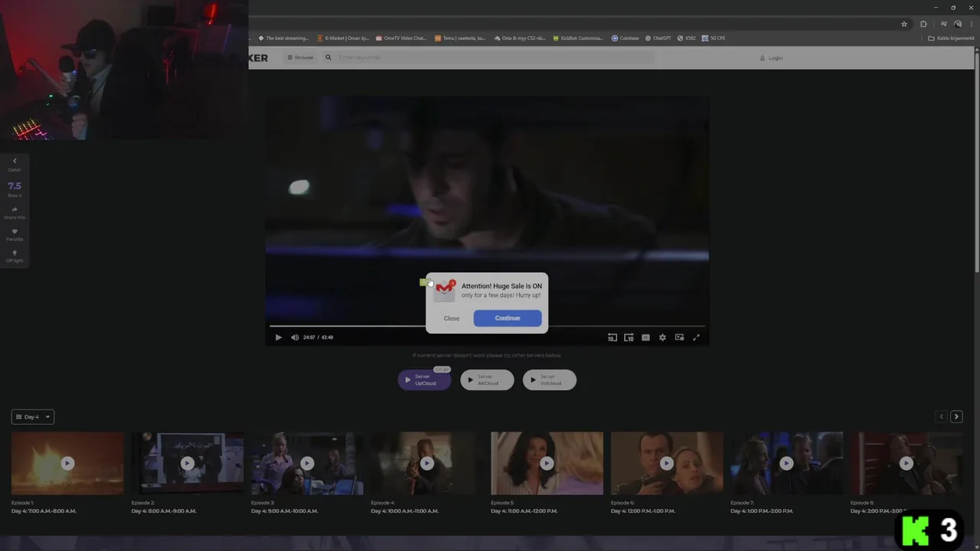Open the ChatGPT bookmark
This screenshot has width=980, height=551.
point(658,38)
